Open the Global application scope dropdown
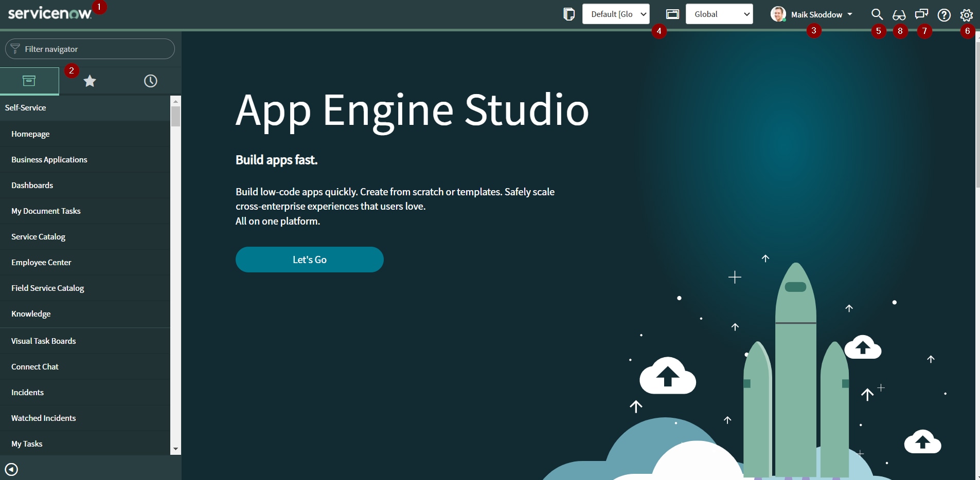 pos(720,14)
